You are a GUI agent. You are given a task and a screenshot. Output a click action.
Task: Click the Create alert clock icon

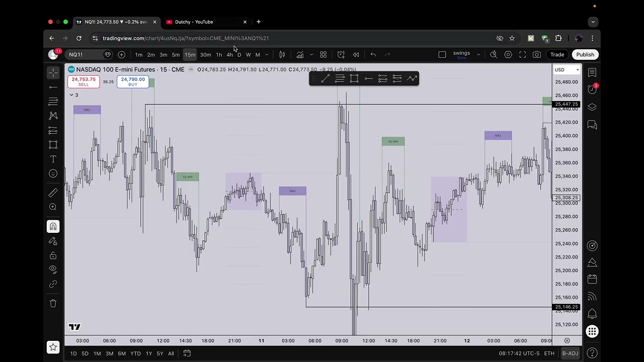point(341,54)
